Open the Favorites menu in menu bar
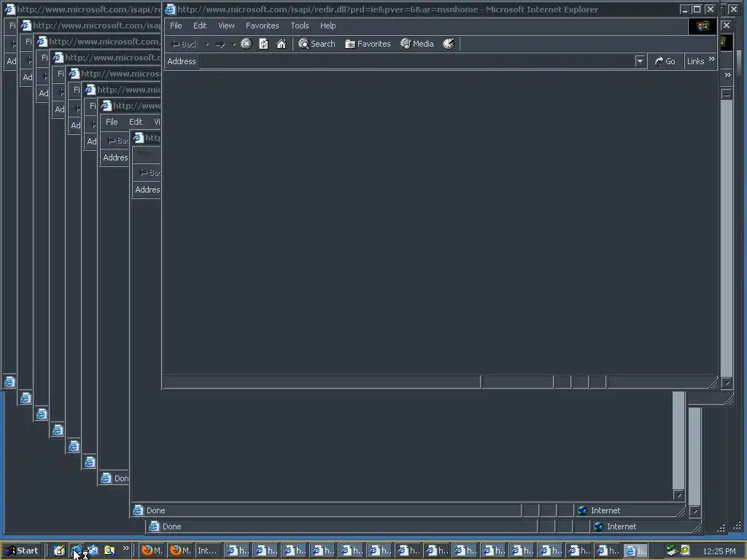Image resolution: width=747 pixels, height=560 pixels. point(262,26)
